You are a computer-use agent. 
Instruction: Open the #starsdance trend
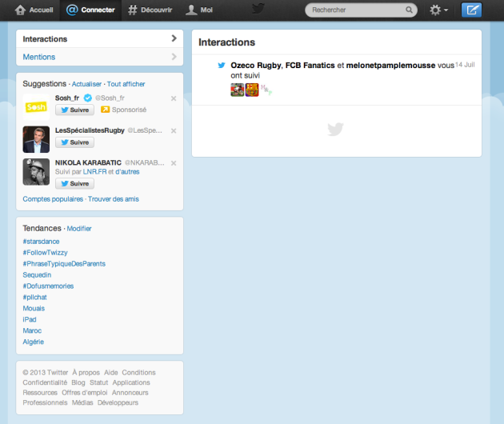click(x=41, y=242)
